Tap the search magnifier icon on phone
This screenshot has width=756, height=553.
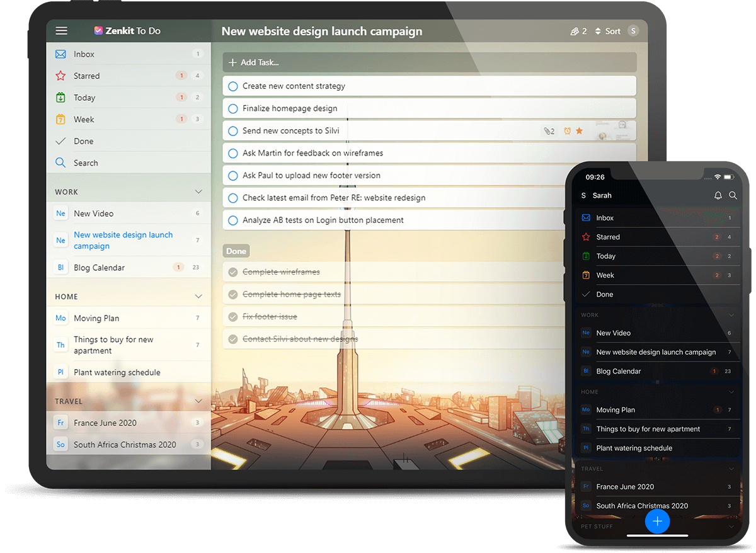pos(733,196)
